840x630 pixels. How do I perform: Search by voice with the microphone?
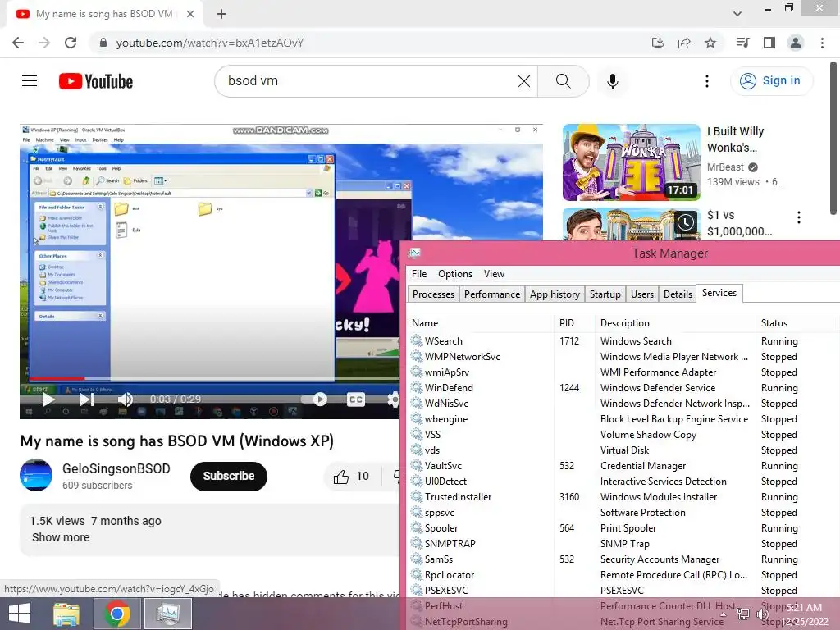(613, 81)
